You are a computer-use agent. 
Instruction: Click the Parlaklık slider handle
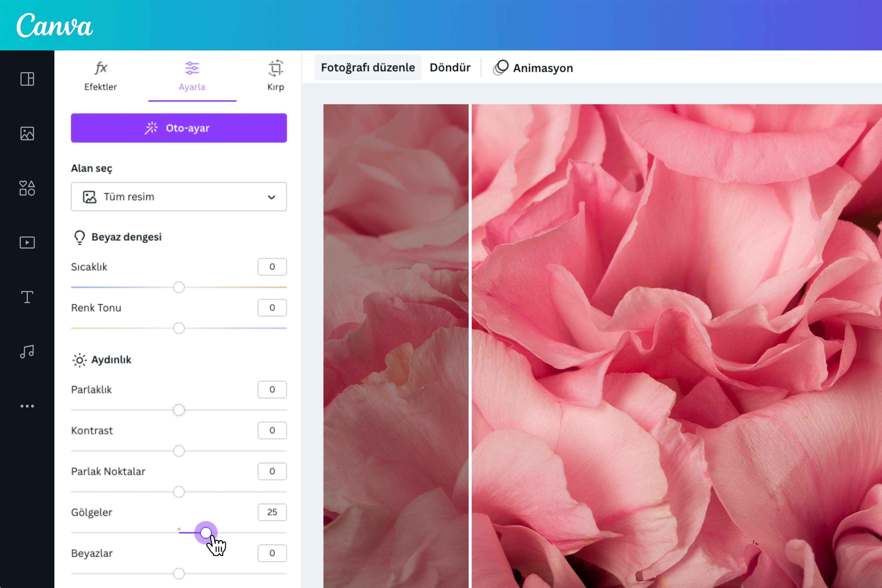[x=179, y=410]
